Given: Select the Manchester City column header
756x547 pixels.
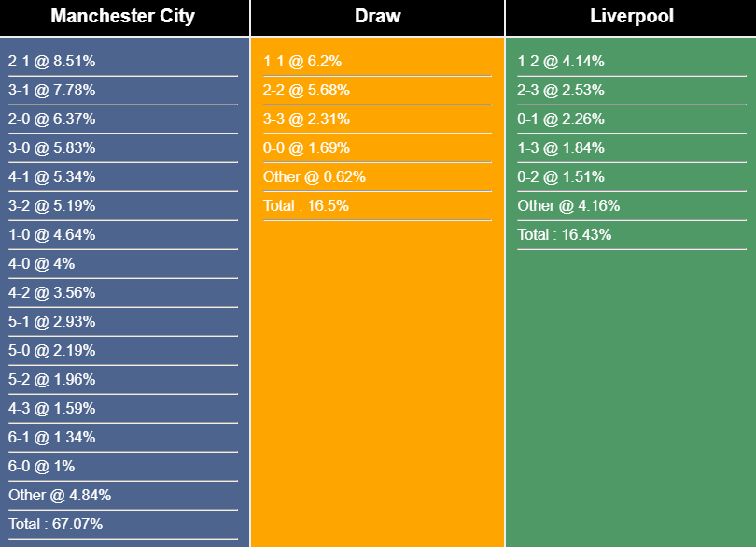Looking at the screenshot, I should point(123,17).
